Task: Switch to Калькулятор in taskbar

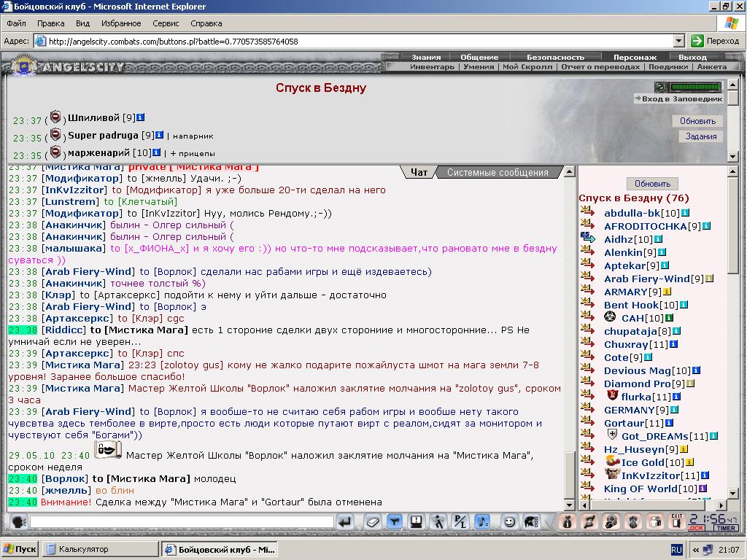Action: pyautogui.click(x=100, y=549)
